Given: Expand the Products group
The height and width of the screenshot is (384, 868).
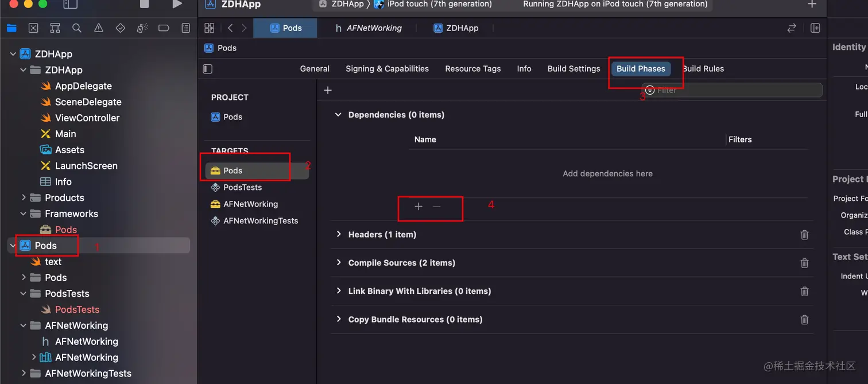Looking at the screenshot, I should point(24,197).
